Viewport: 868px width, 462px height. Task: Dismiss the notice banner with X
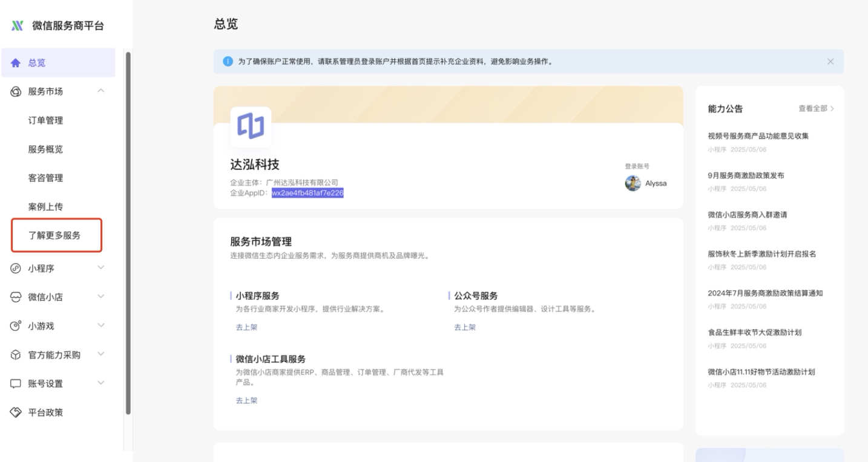pos(830,62)
